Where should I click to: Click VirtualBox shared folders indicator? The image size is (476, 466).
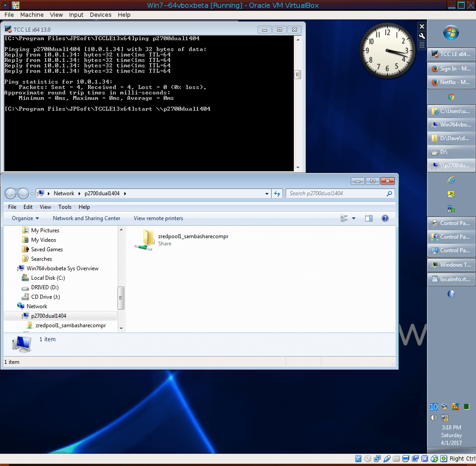[396, 459]
